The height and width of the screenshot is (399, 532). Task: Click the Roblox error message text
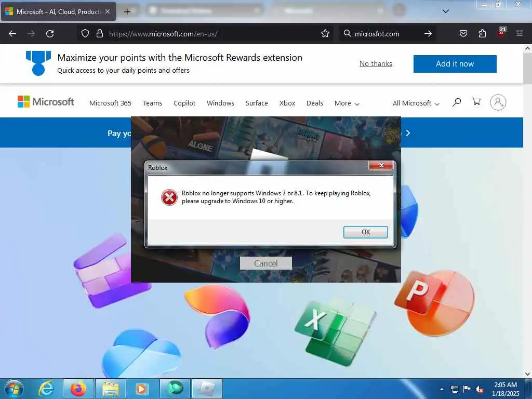(276, 197)
